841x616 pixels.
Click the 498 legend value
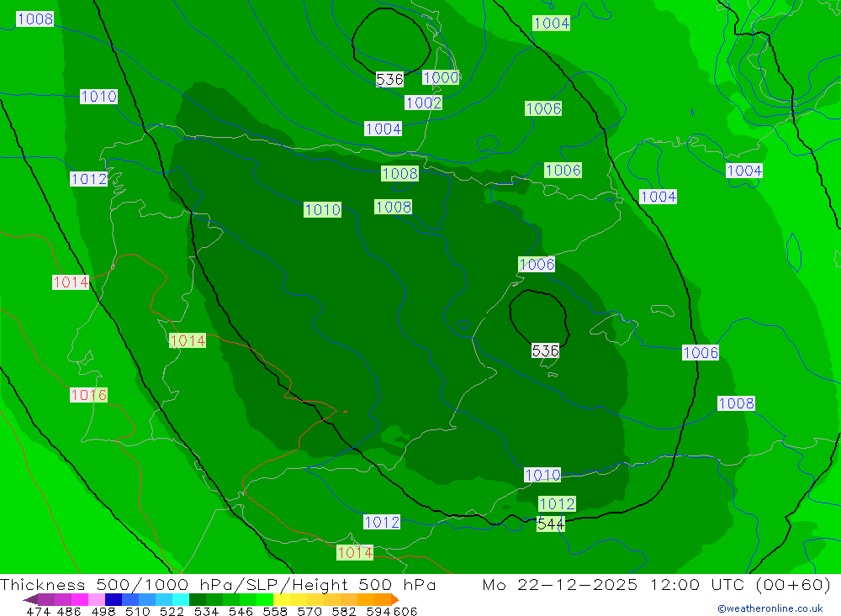(103, 611)
